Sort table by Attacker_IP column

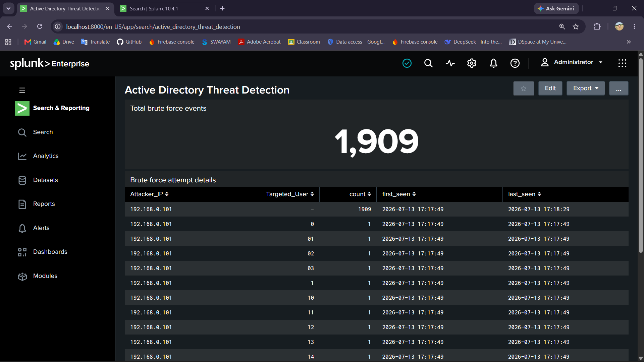(149, 194)
